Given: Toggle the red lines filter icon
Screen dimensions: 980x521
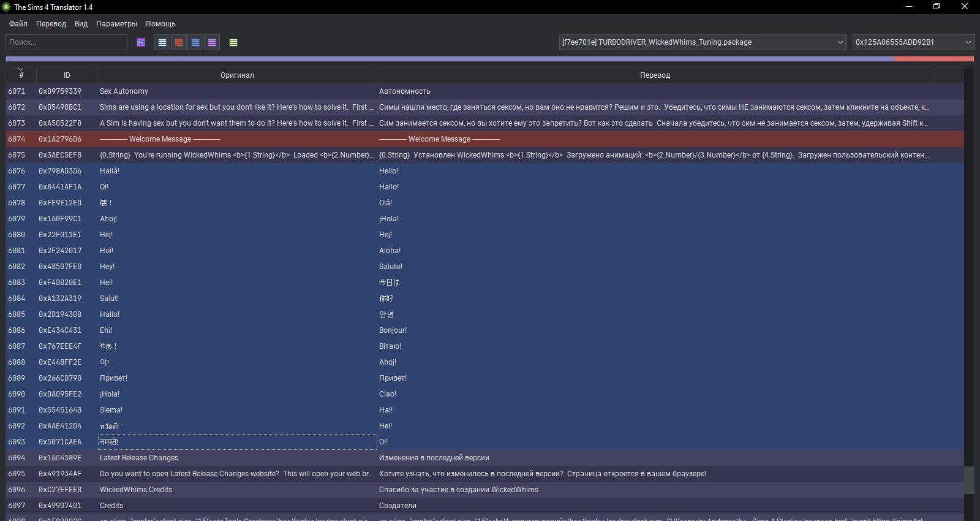Looking at the screenshot, I should click(x=179, y=42).
